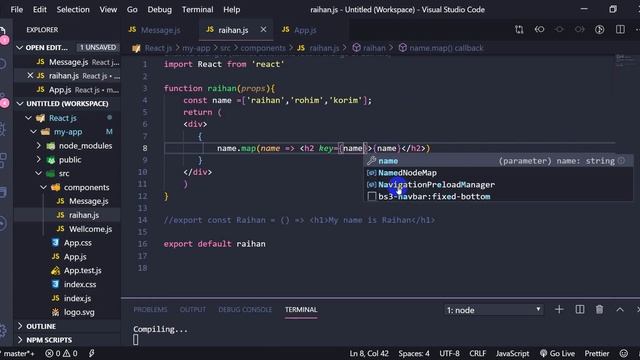Click smiley feedback icon in status bar
Image resolution: width=640 pixels, height=360 pixels.
pos(624,353)
